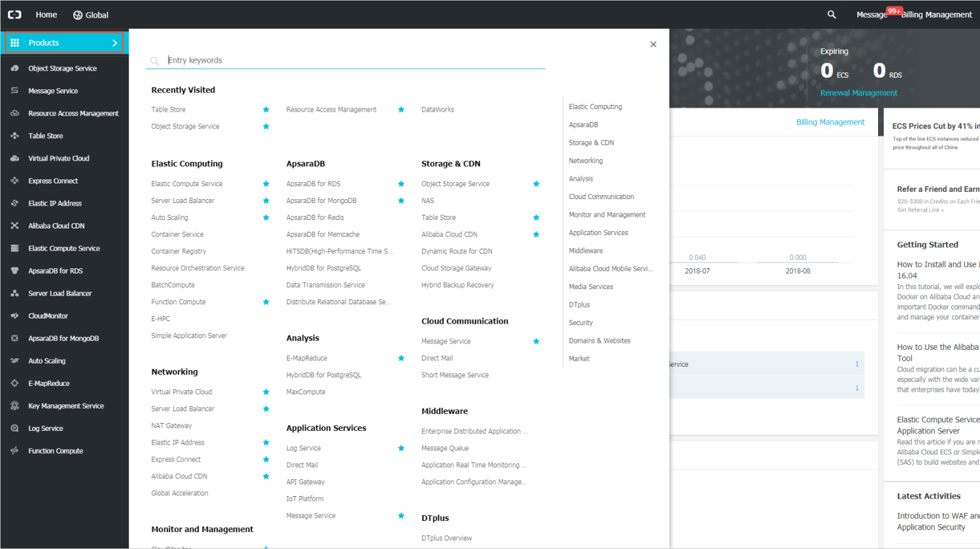Screen dimensions: 980x549
Task: Click the CloudMonitor sidebar icon
Action: (14, 315)
